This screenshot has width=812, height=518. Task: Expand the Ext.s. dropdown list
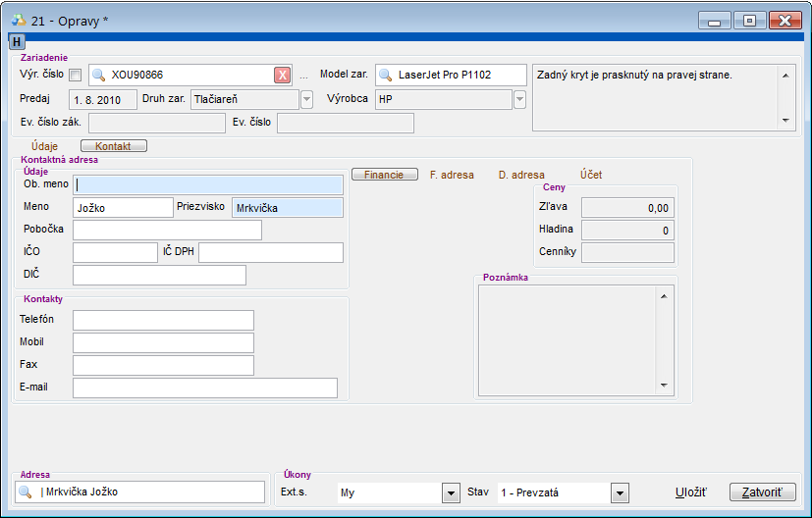pos(451,492)
